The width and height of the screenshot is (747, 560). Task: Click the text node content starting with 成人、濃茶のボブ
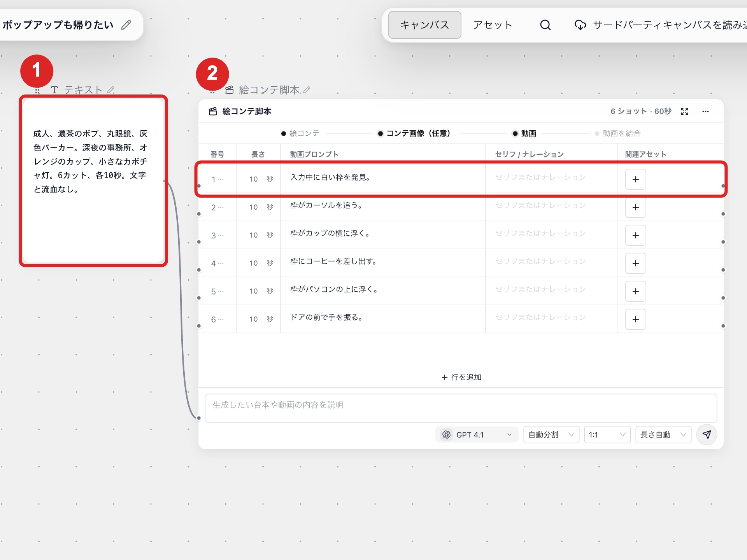90,161
